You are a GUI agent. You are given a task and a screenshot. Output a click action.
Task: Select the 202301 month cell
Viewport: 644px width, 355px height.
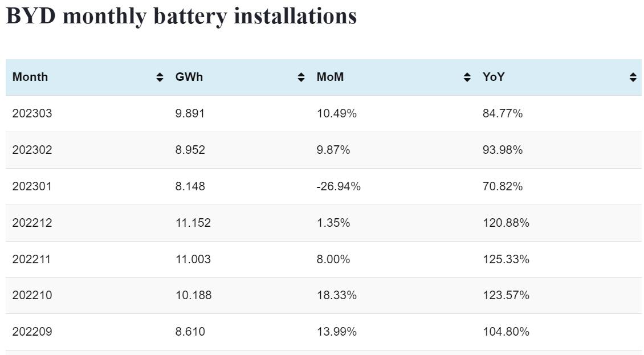pyautogui.click(x=31, y=186)
